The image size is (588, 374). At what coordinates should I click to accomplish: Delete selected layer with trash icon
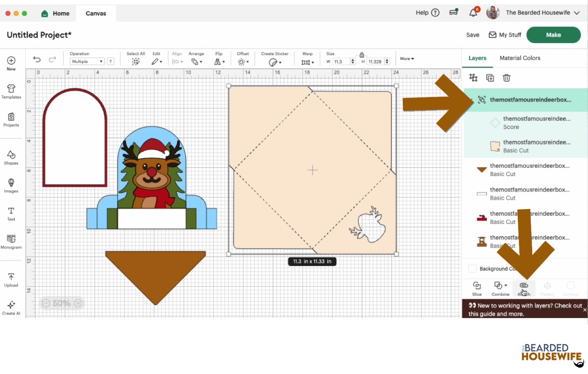tap(506, 78)
